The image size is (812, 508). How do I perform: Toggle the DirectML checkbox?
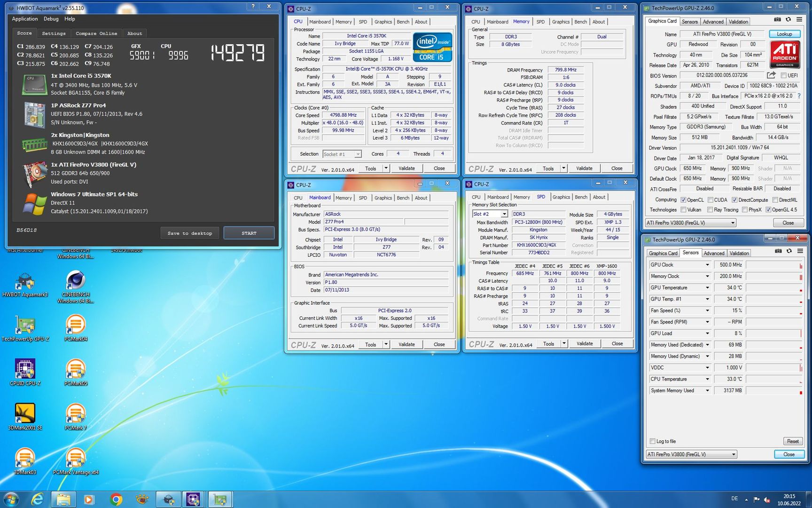tap(775, 200)
